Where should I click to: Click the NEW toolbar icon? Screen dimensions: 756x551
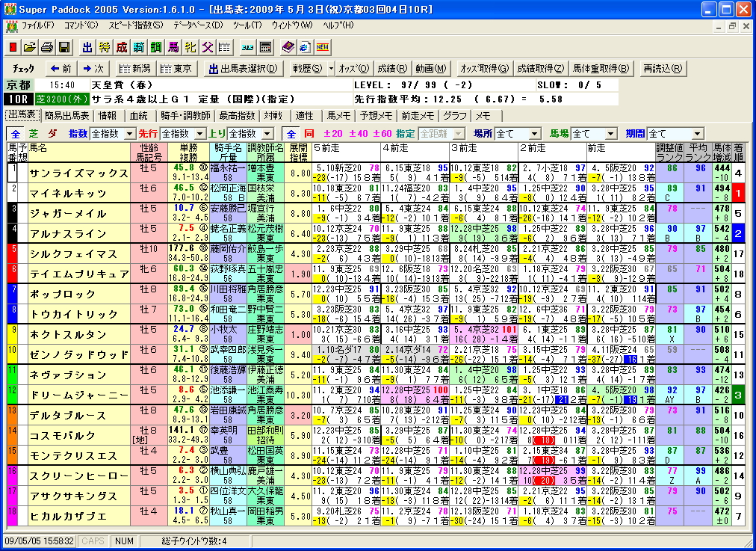coord(322,47)
